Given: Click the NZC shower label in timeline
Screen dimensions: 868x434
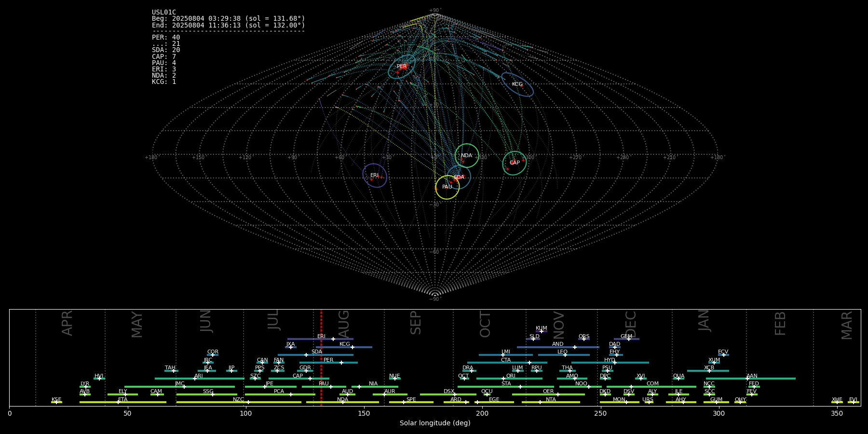Looking at the screenshot, I should click(x=238, y=400).
